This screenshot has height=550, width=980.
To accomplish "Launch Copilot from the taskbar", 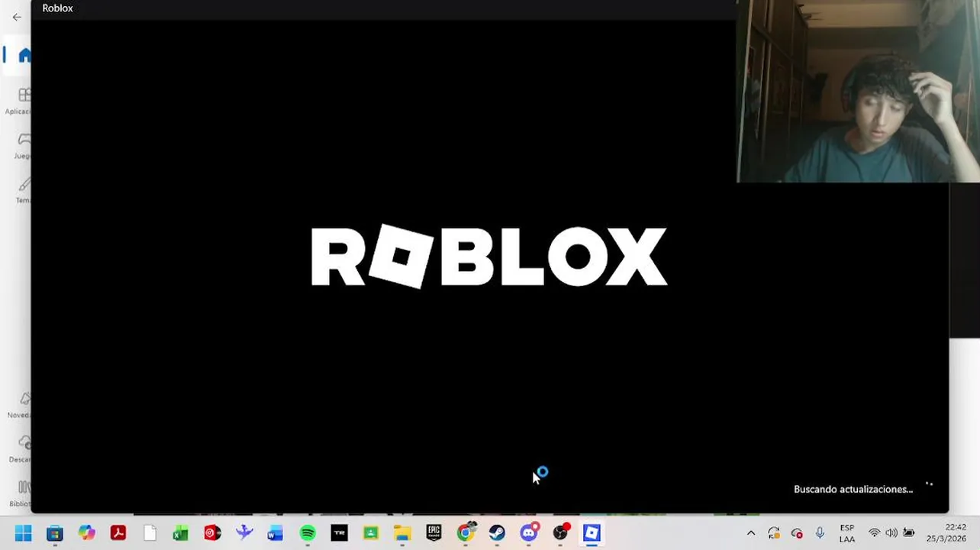I will pyautogui.click(x=86, y=533).
